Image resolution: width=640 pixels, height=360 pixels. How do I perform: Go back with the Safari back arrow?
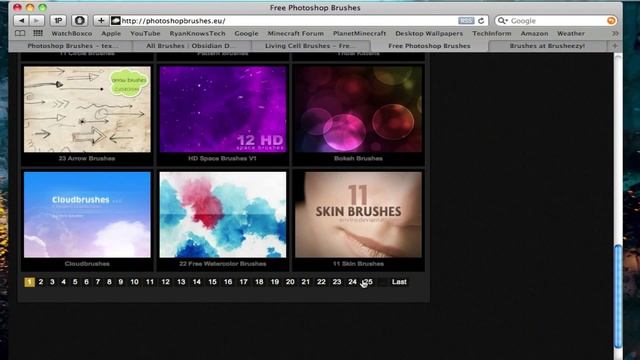[21, 20]
